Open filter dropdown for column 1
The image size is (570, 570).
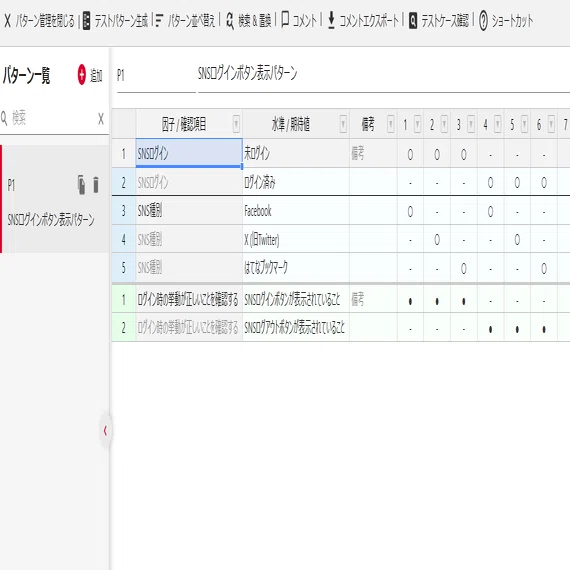click(418, 124)
